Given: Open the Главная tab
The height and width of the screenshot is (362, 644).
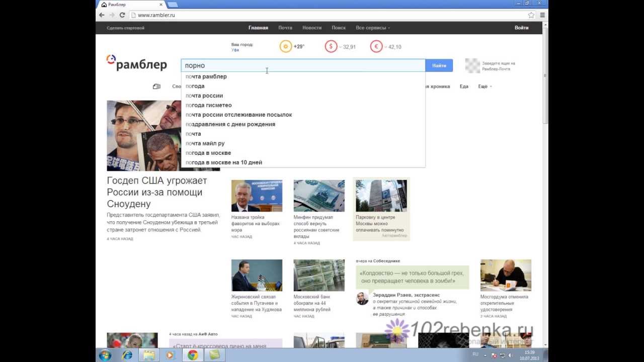Looking at the screenshot, I should click(x=258, y=28).
